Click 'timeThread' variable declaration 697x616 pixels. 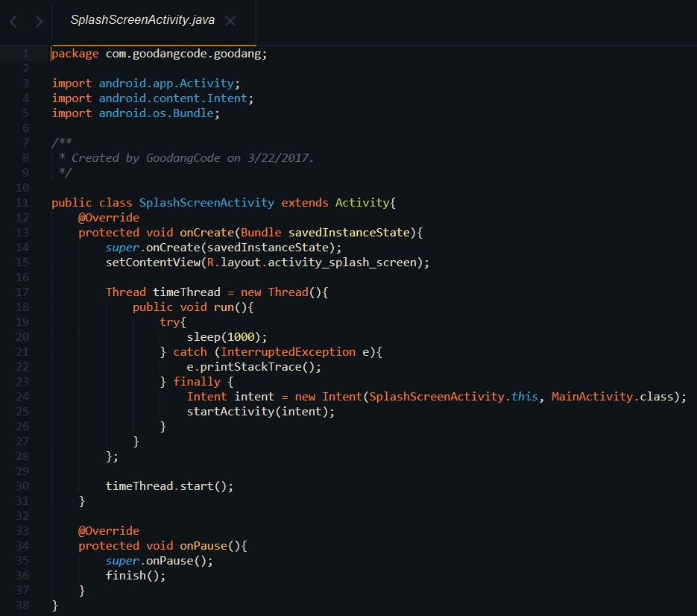(x=186, y=292)
